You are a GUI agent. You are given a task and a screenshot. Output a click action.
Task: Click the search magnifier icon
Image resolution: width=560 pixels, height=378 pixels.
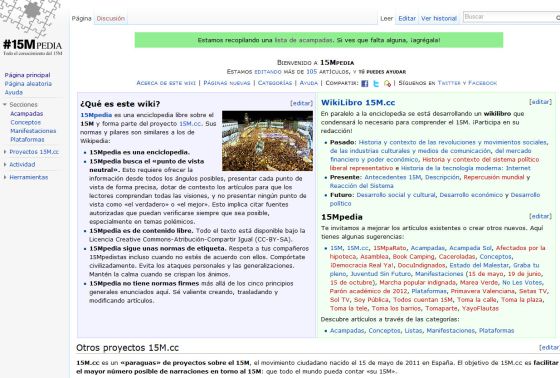(x=558, y=17)
